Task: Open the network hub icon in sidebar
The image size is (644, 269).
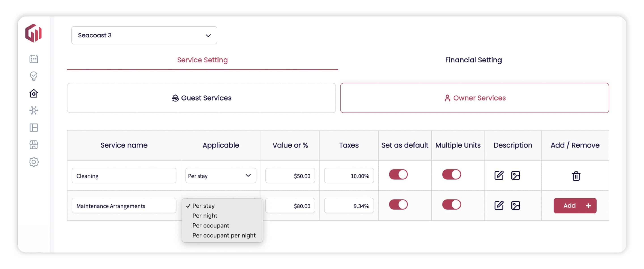Action: 34,110
